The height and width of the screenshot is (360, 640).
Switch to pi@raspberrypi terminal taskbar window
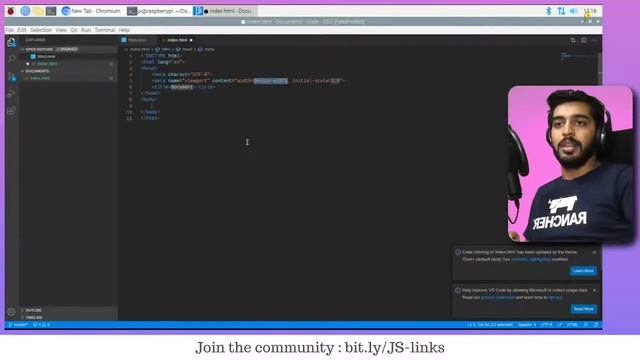click(159, 11)
